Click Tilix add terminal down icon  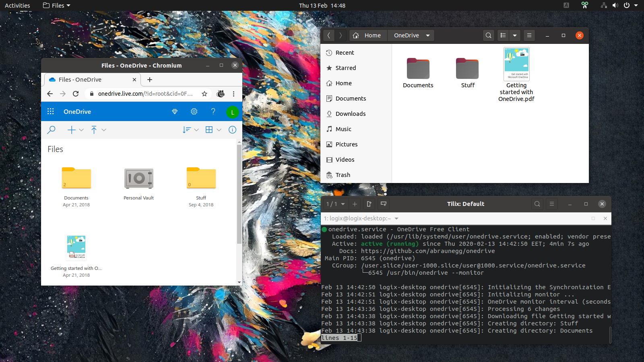tap(384, 204)
